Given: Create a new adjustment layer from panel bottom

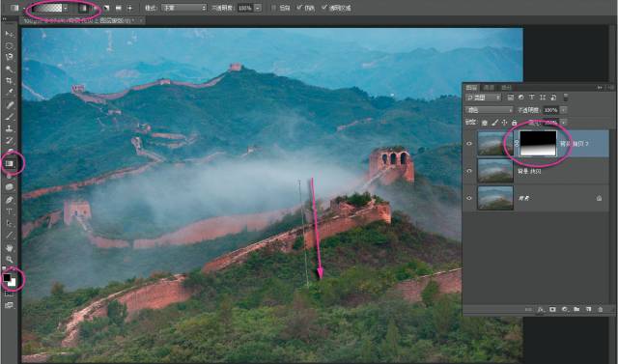Looking at the screenshot, I should pos(565,310).
